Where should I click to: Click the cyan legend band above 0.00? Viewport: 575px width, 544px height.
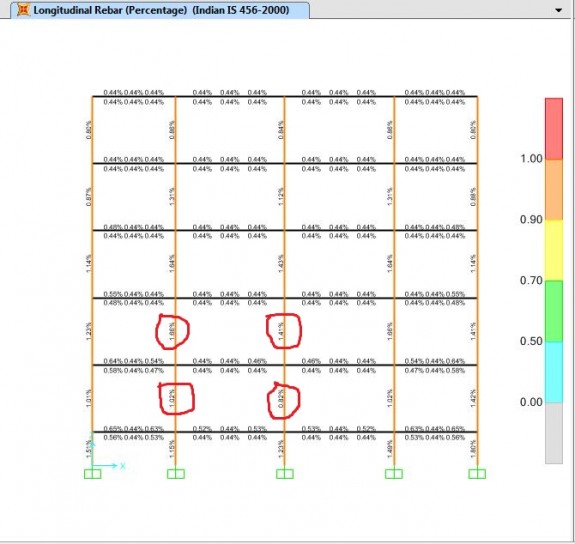click(554, 372)
